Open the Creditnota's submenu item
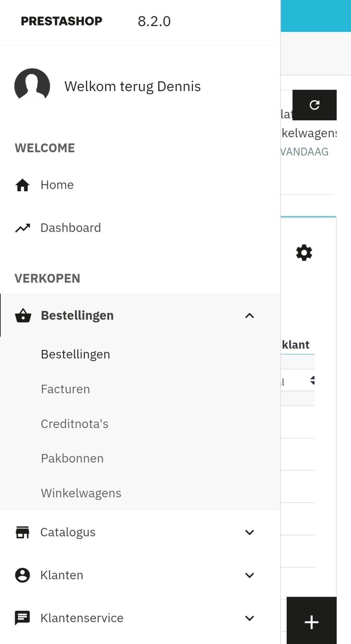The width and height of the screenshot is (351, 644). point(74,424)
